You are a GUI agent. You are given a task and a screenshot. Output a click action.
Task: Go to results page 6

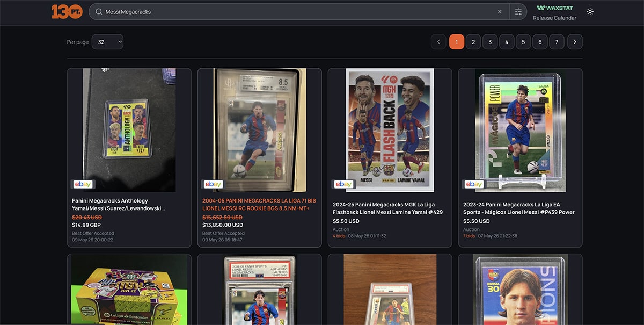tap(540, 42)
